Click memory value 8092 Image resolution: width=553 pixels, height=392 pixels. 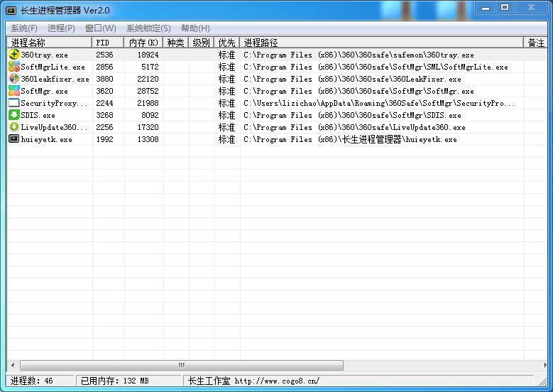(x=150, y=115)
